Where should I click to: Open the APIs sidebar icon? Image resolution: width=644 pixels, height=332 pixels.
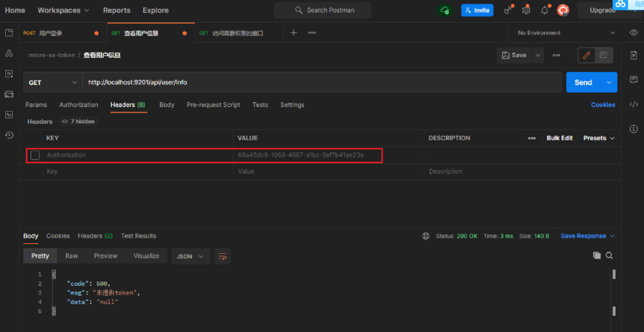point(9,53)
